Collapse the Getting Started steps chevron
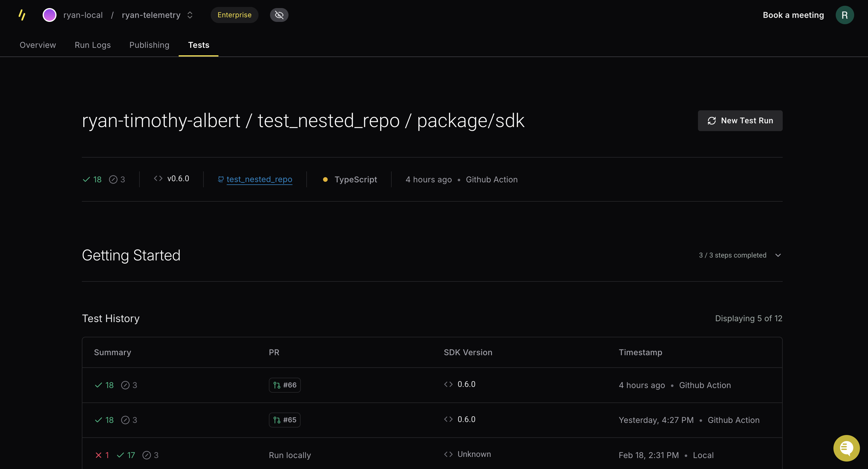The width and height of the screenshot is (868, 469). (x=778, y=255)
